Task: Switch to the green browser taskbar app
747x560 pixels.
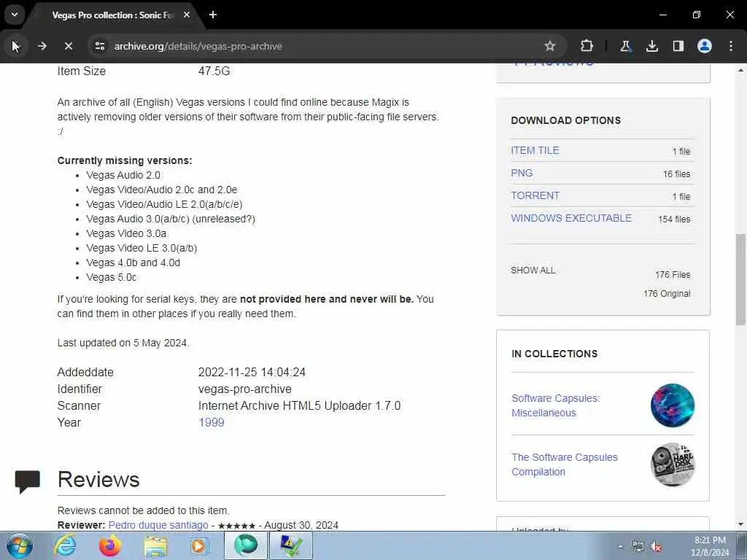Action: coord(246,545)
